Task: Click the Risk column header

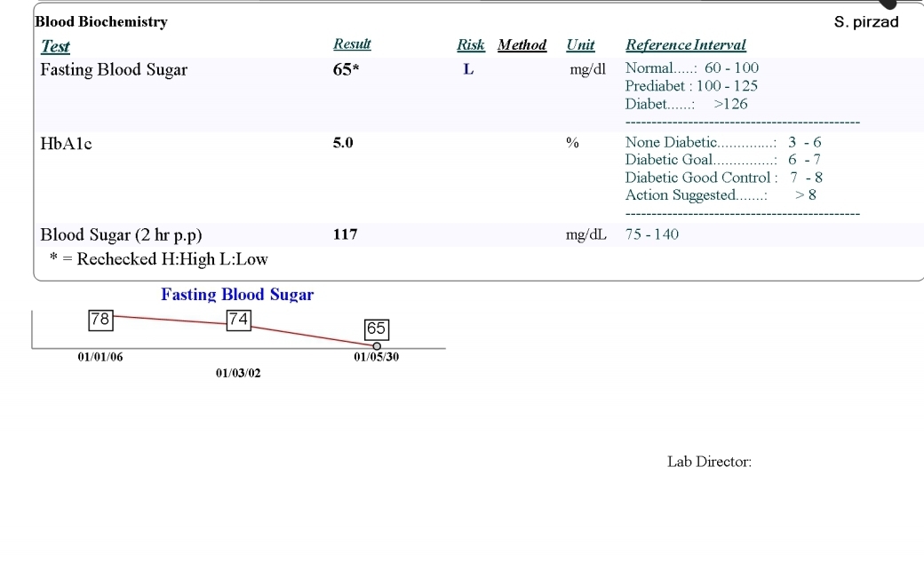Action: [470, 44]
